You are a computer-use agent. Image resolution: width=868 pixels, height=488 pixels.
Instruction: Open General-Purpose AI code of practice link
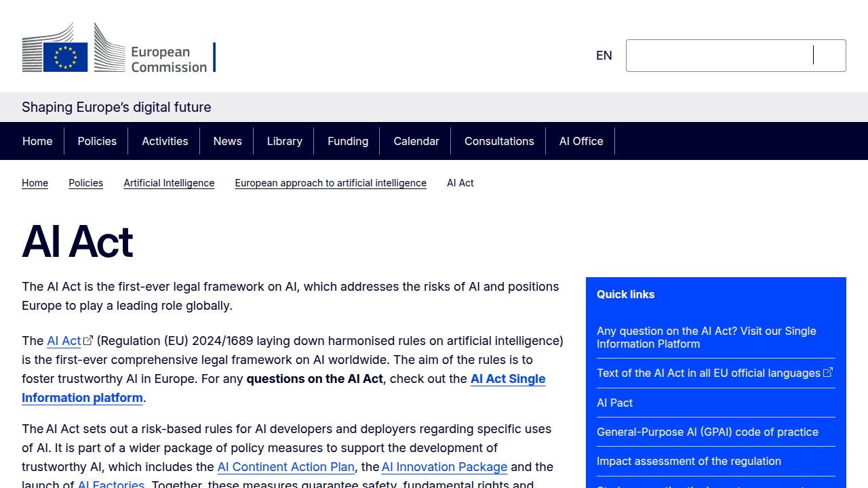(x=707, y=432)
